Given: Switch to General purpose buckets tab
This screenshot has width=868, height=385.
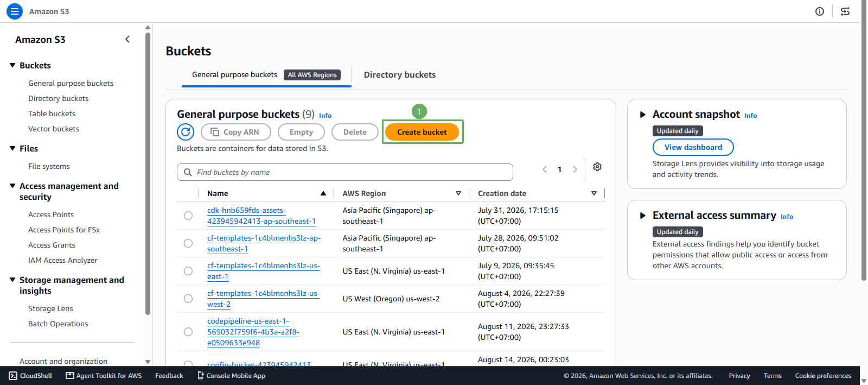Looking at the screenshot, I should 266,75.
